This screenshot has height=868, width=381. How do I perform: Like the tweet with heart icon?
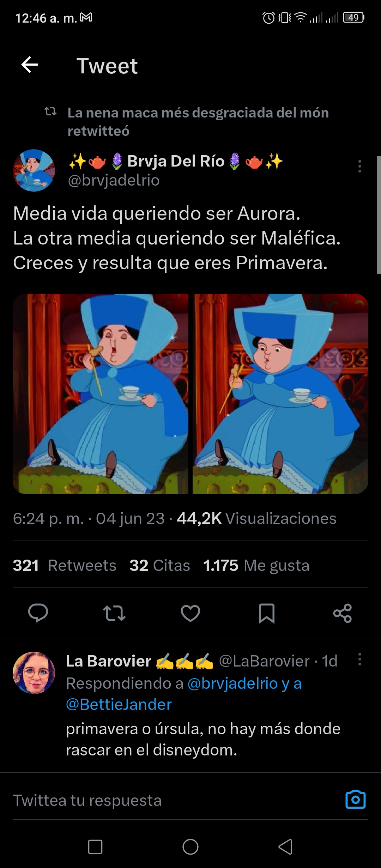(x=190, y=613)
